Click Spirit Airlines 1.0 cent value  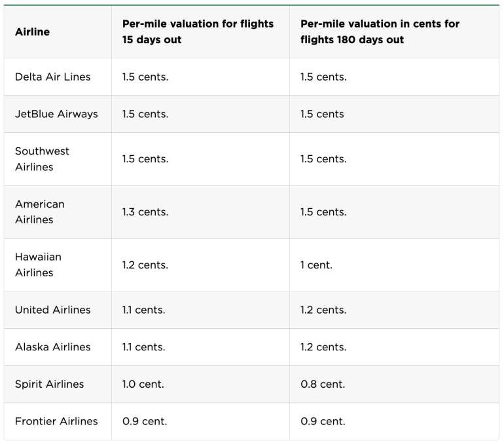point(144,384)
